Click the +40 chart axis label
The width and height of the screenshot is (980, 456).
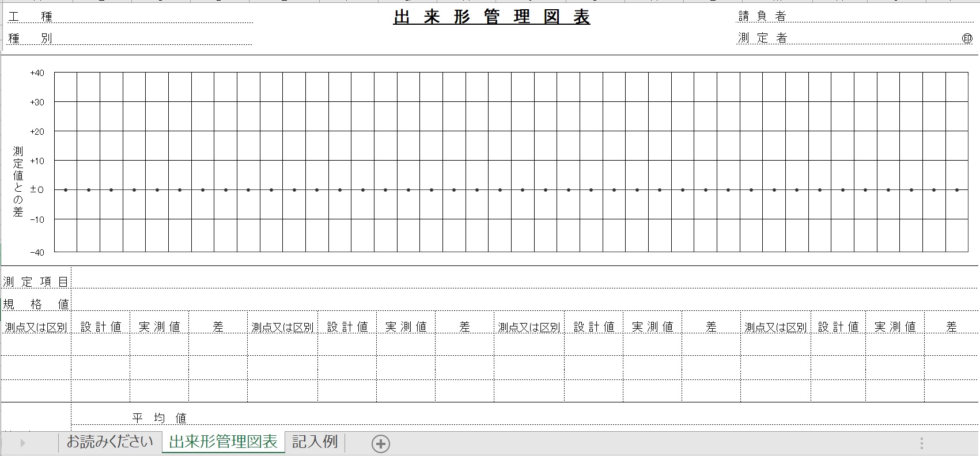point(37,73)
